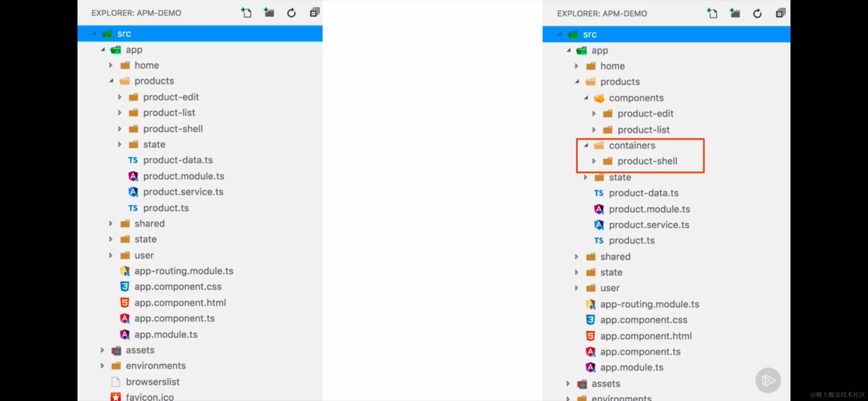
Task: Open product.service.ts in right explorer
Action: pos(649,225)
